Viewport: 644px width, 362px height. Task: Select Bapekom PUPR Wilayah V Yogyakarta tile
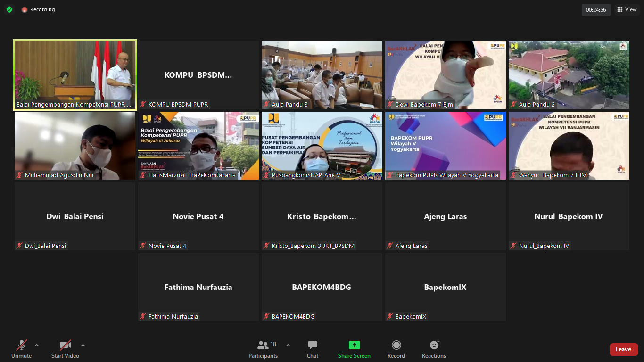click(x=446, y=146)
